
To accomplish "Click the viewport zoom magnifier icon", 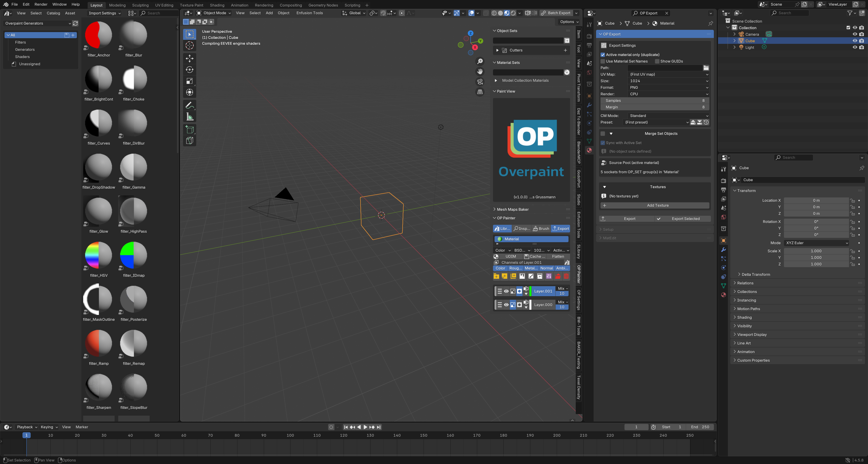I will [x=480, y=61].
